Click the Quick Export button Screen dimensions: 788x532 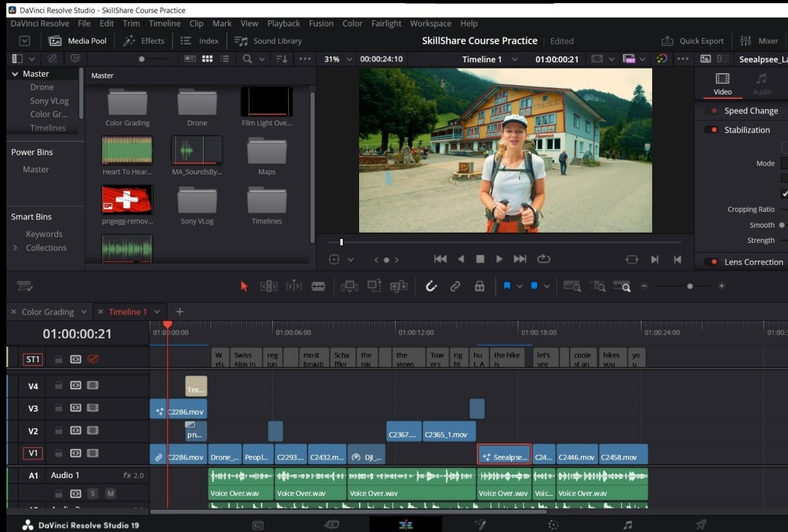point(693,41)
